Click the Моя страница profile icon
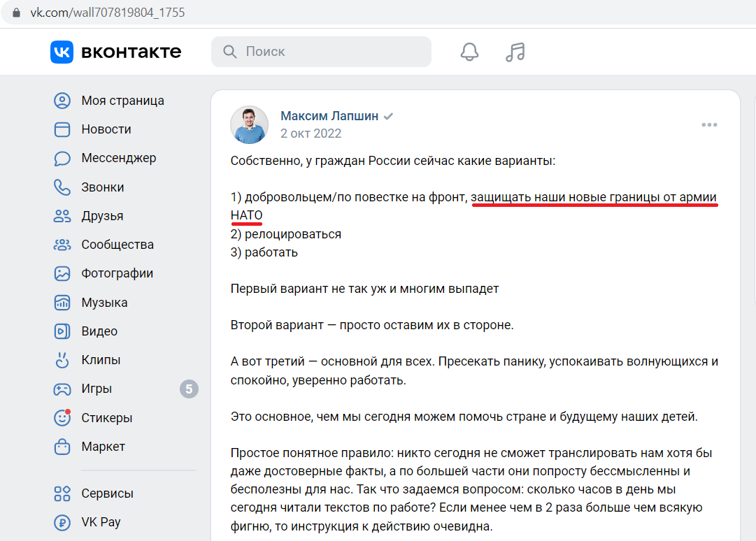Viewport: 756px width, 541px height. (x=62, y=101)
